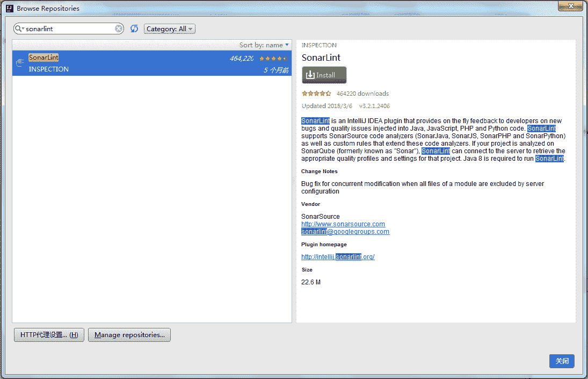Click the 464,220 count in list row
The height and width of the screenshot is (379, 588).
coord(242,59)
